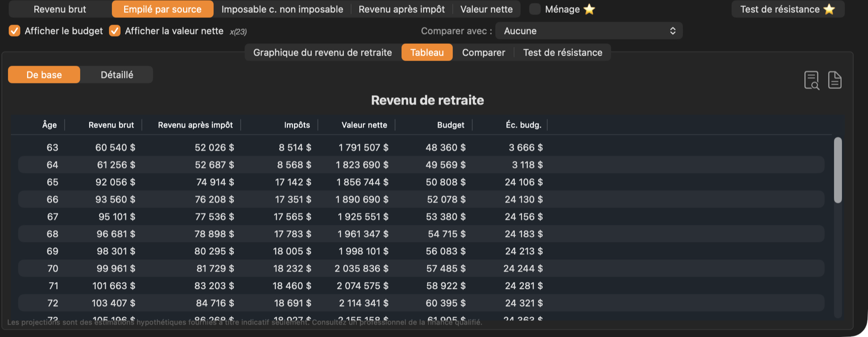Screen dimensions: 868x337
Task: Click net worth 2 035 836 $
Action: (x=362, y=268)
